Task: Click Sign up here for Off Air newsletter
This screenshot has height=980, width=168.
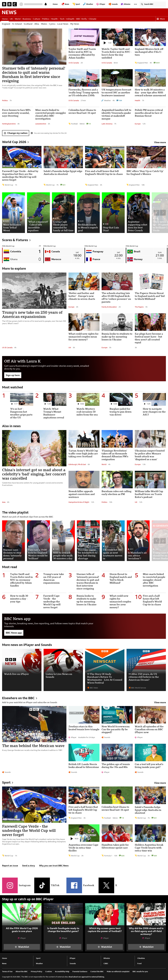Action: click(13, 375)
